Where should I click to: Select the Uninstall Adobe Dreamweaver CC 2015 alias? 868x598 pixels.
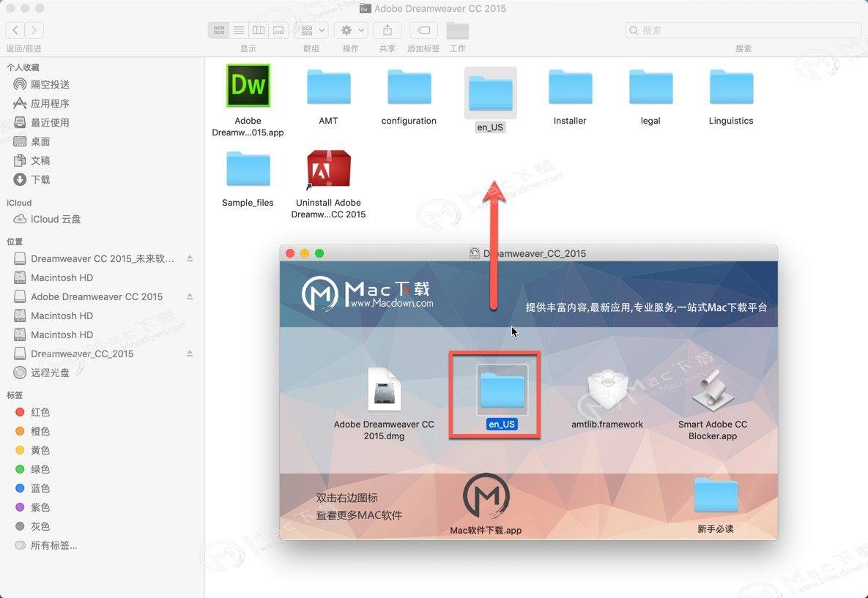[x=329, y=169]
